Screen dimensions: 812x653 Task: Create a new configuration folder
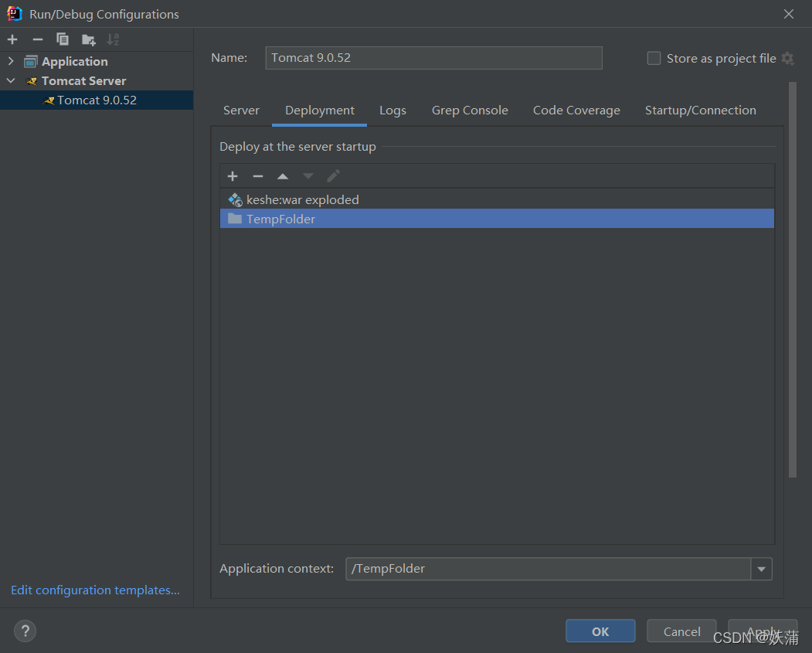[89, 39]
